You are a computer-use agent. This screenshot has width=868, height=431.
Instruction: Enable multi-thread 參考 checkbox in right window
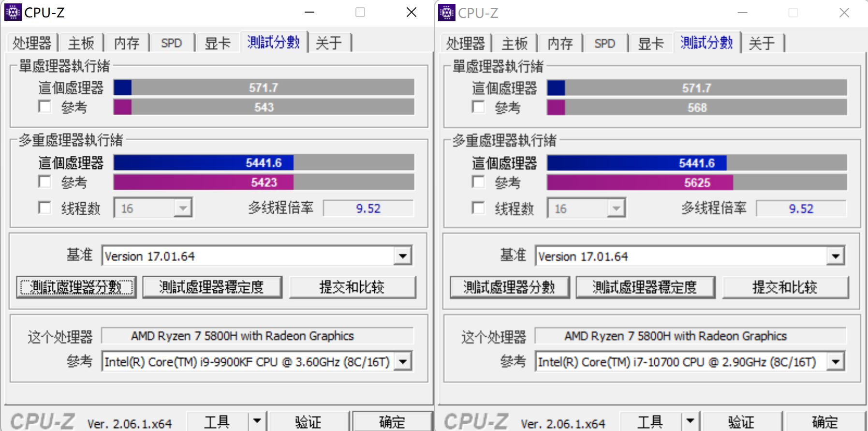(x=478, y=182)
